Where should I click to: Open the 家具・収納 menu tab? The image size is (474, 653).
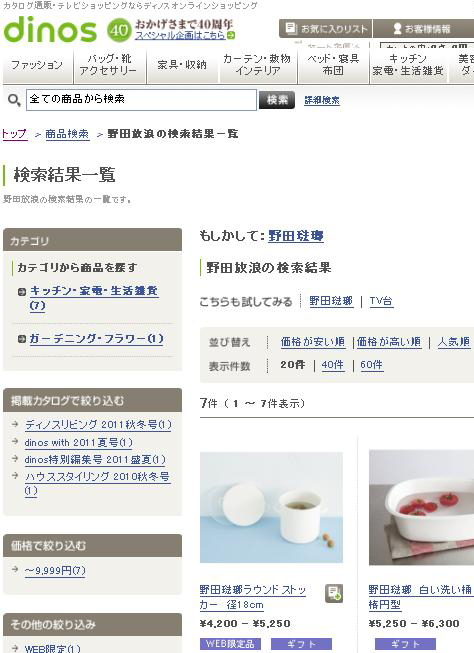pos(182,65)
